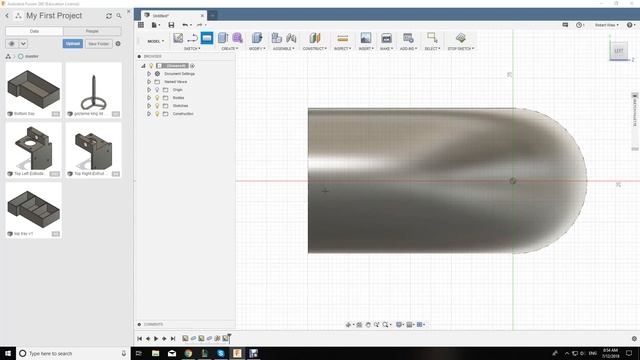The width and height of the screenshot is (640, 360).
Task: Open data panel settings gear
Action: [118, 44]
